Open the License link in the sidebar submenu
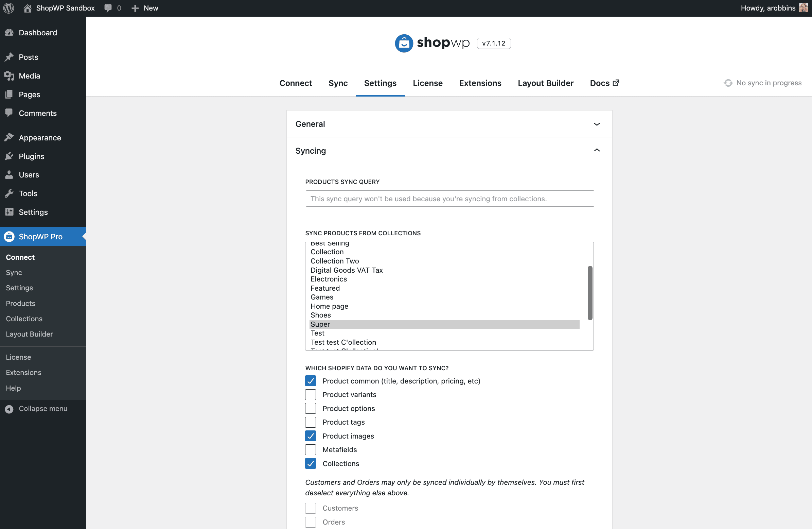Screen dimensions: 812x529 point(18,357)
